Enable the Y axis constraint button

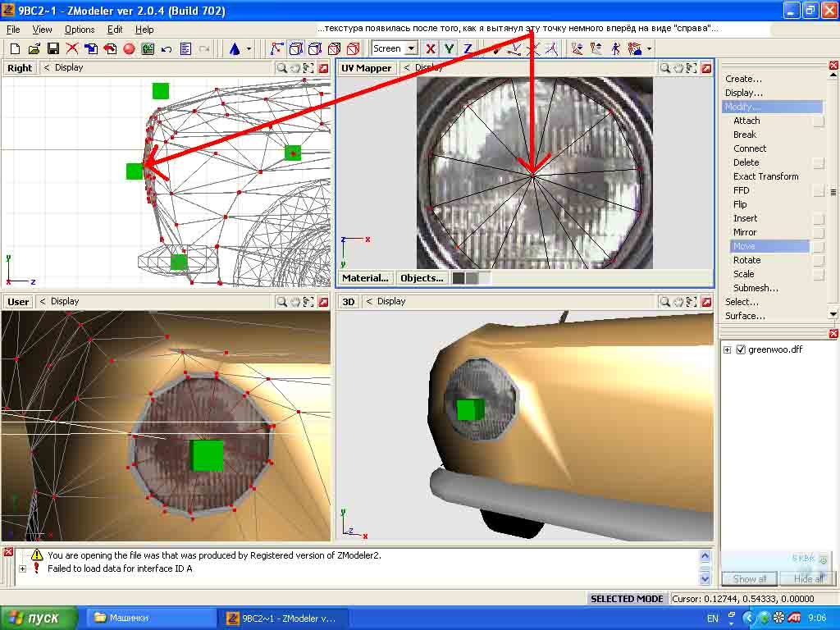pyautogui.click(x=449, y=49)
